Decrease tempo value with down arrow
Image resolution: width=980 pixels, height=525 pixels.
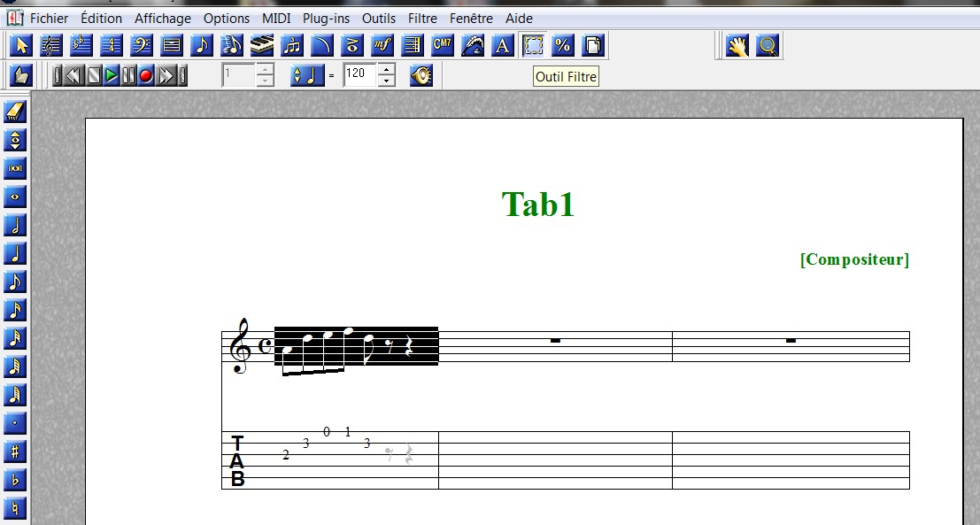(386, 81)
